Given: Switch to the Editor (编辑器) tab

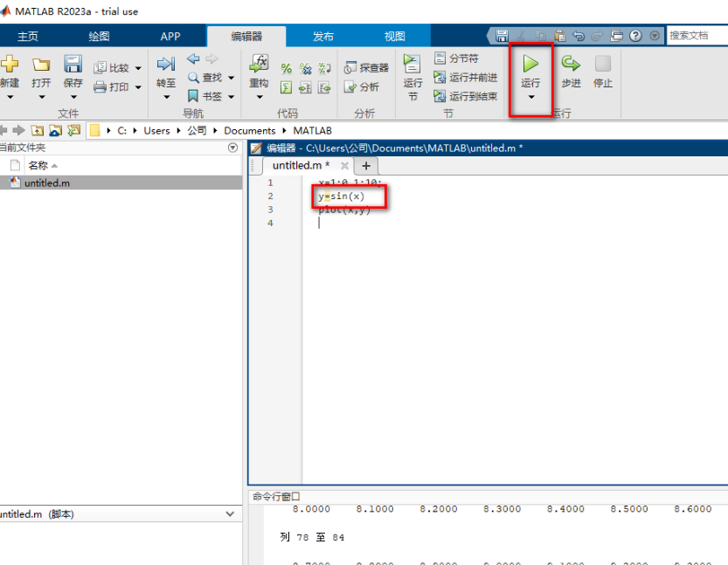Looking at the screenshot, I should pyautogui.click(x=246, y=36).
